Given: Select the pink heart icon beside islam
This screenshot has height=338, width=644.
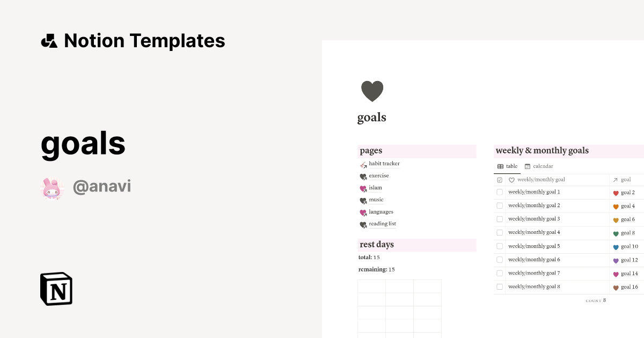Looking at the screenshot, I should pyautogui.click(x=363, y=188).
